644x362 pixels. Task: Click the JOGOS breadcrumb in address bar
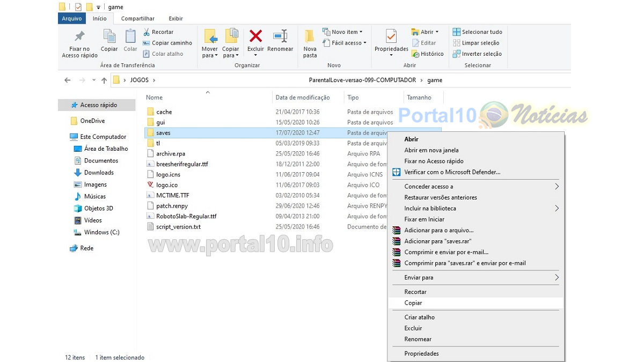coord(139,80)
